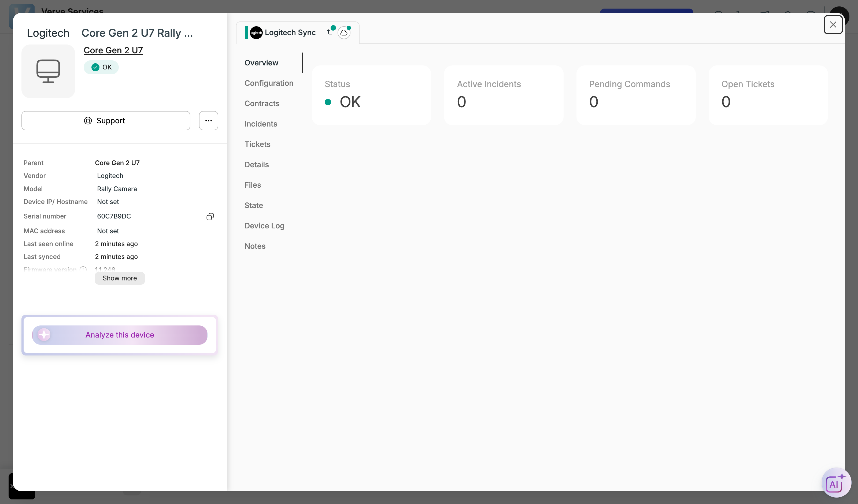
Task: Copy the serial number 60C7B9DC
Action: (210, 217)
